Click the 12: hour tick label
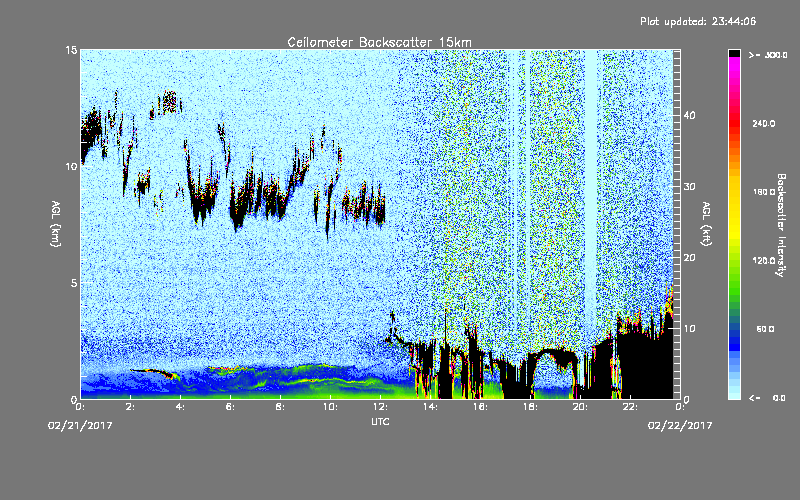 tap(380, 407)
